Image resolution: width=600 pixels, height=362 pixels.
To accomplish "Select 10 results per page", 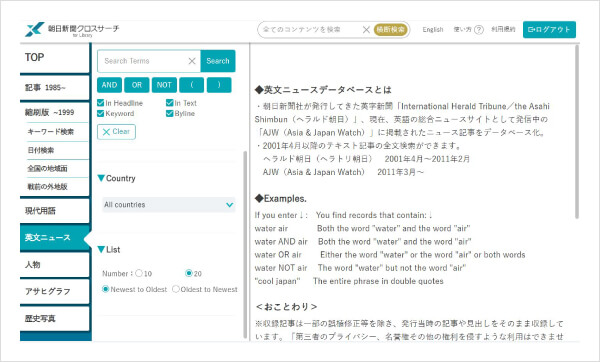I will point(139,273).
